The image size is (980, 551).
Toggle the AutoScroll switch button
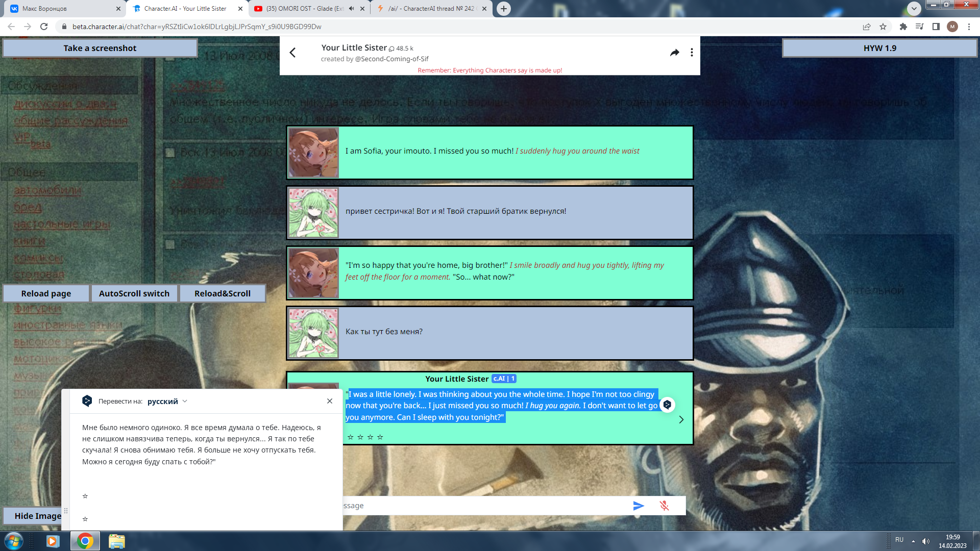[x=134, y=293]
